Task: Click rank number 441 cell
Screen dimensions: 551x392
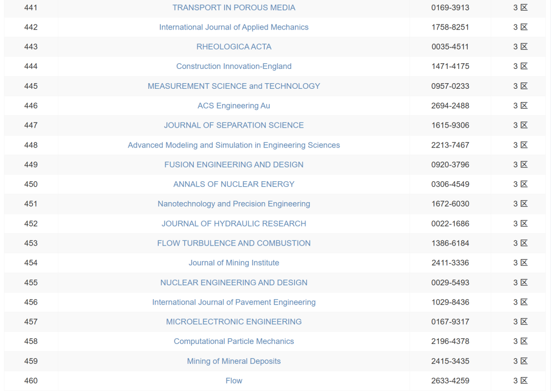Action: pos(31,7)
